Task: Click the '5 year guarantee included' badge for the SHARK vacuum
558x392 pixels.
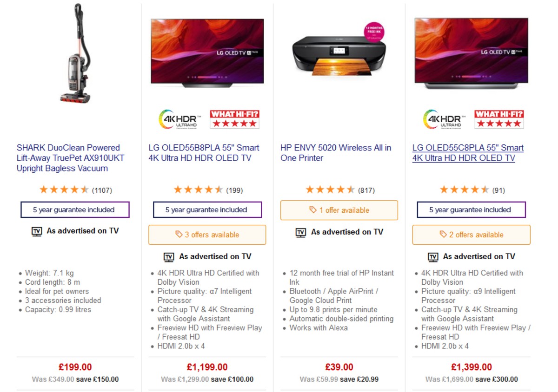Action: pos(75,210)
